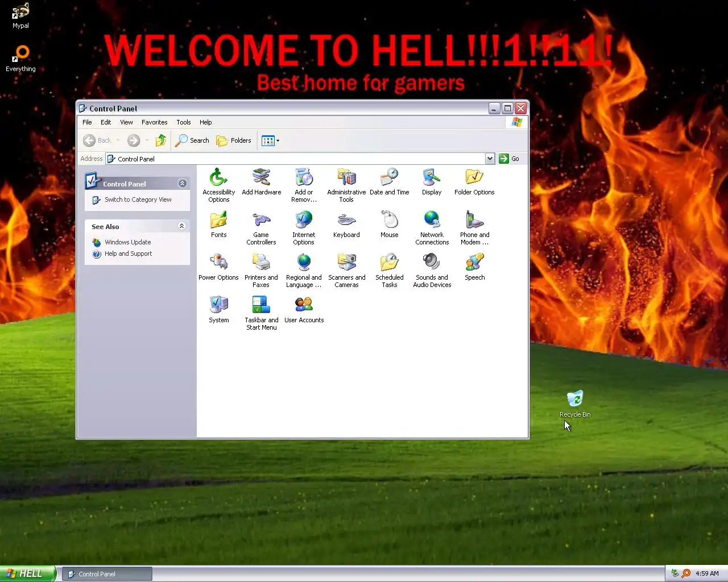Image resolution: width=728 pixels, height=582 pixels.
Task: Open the Views dropdown button
Action: pos(270,140)
